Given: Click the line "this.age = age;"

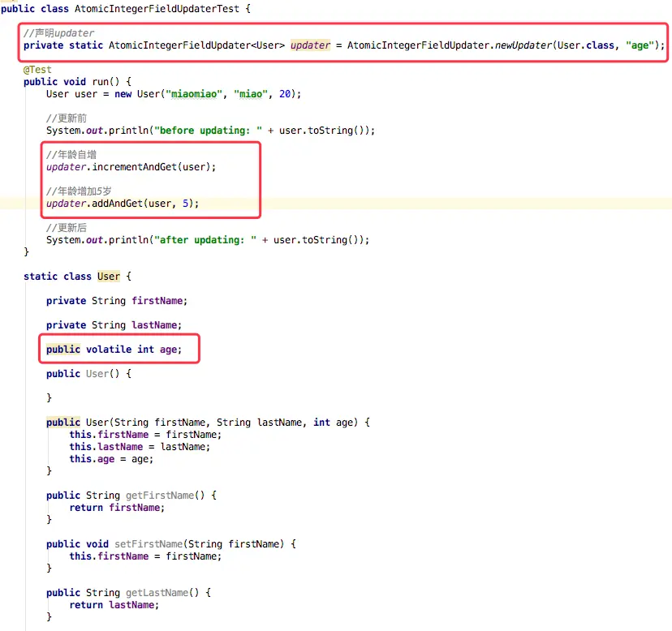Looking at the screenshot, I should coord(111,459).
